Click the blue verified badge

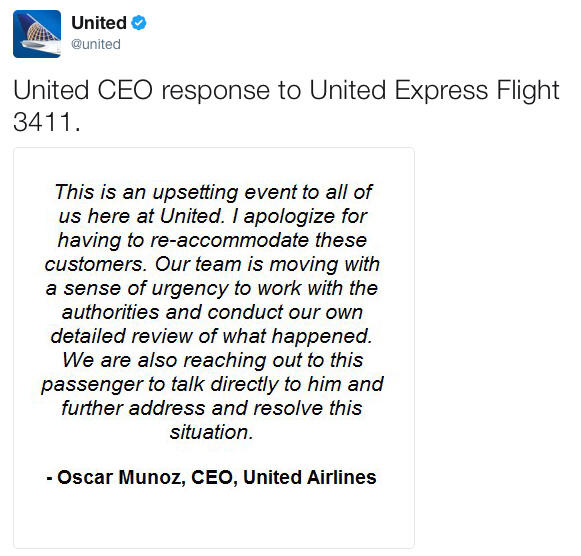[139, 23]
